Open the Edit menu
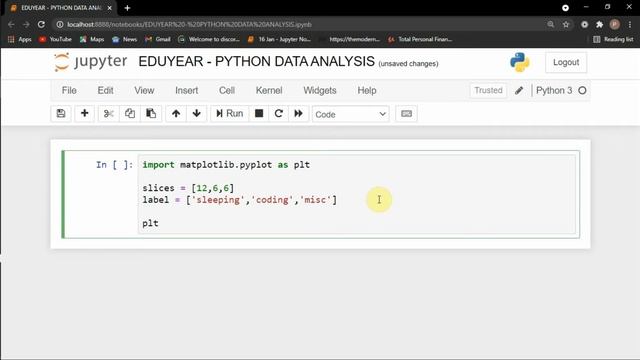Viewport: 640px width, 360px height. (105, 90)
